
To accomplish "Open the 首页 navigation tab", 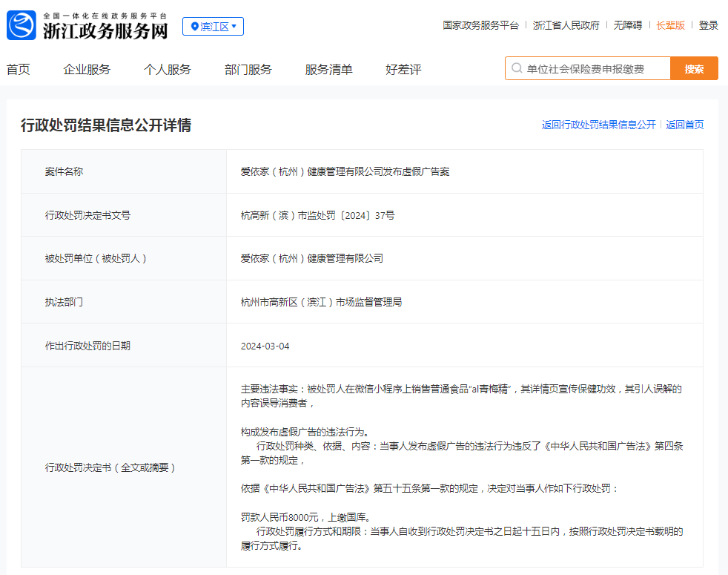I will (x=19, y=70).
